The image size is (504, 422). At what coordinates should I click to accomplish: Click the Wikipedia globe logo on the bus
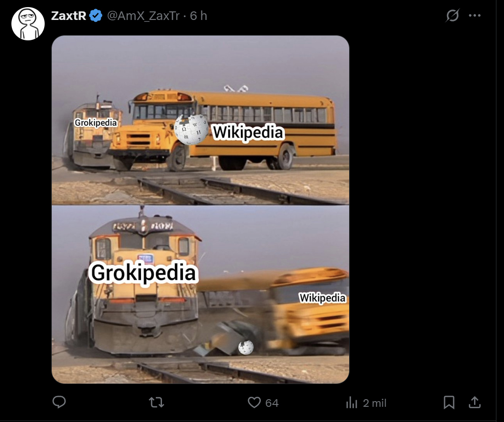tap(191, 130)
